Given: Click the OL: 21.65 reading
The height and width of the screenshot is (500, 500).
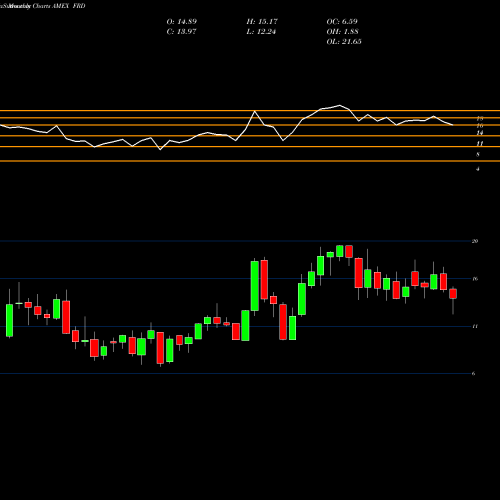Looking at the screenshot, I should [x=344, y=42].
